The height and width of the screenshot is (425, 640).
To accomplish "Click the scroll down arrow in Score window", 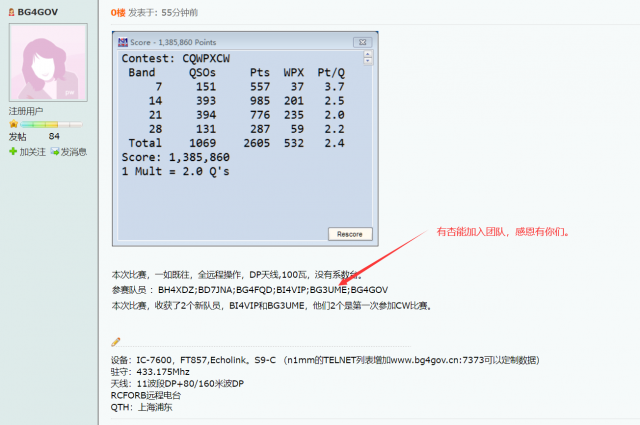I will pos(368,61).
